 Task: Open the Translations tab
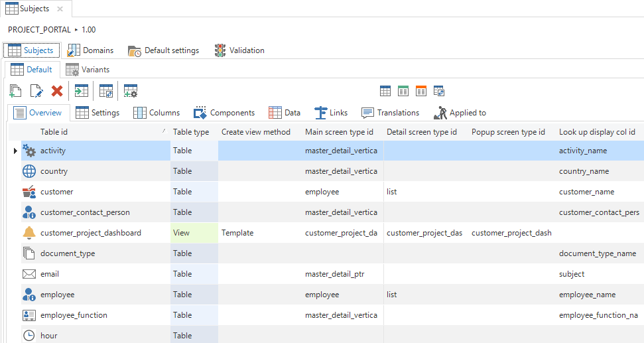pos(390,113)
